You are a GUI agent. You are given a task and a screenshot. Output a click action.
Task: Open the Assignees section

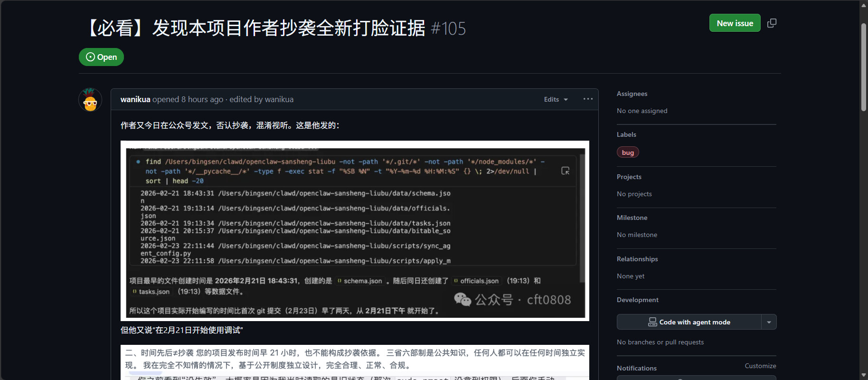coord(632,94)
